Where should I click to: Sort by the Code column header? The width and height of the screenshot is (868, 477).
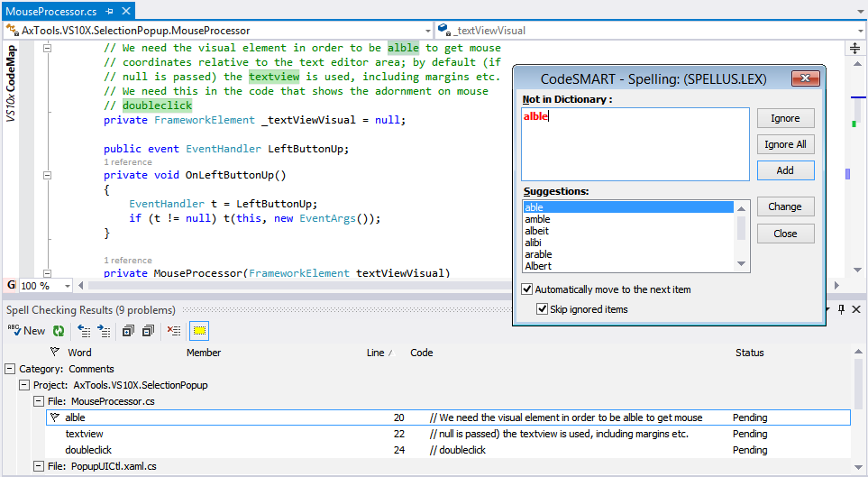421,353
